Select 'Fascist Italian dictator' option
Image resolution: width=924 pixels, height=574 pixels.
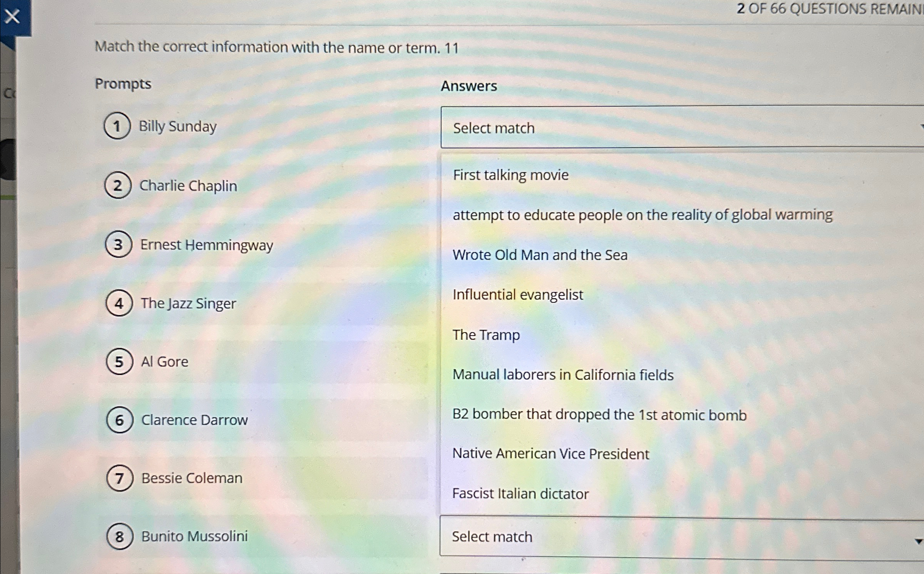tap(520, 494)
